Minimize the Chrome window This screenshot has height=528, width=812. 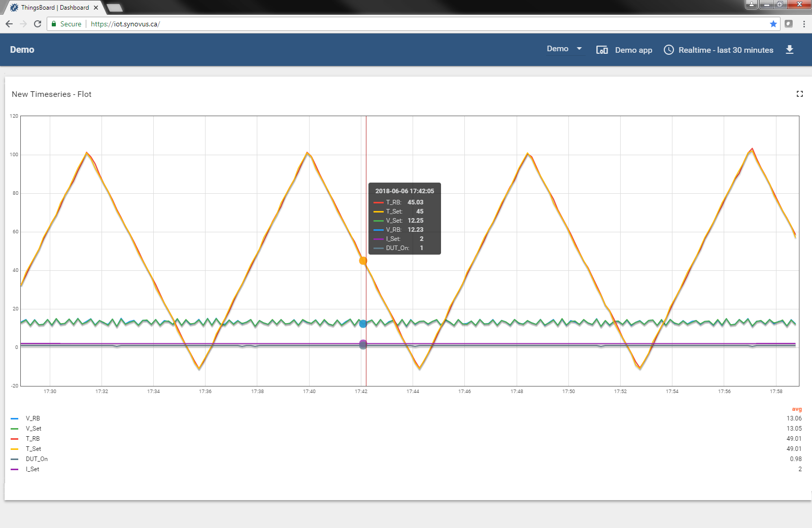[766, 5]
